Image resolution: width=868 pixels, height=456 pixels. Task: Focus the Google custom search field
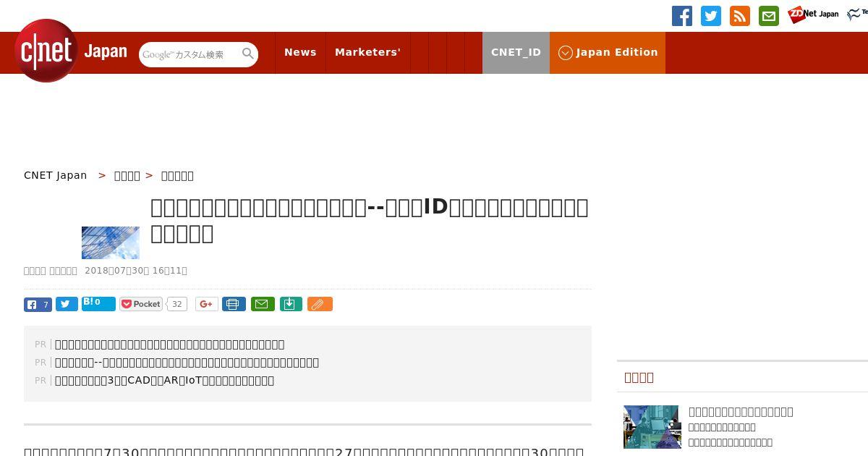(x=190, y=54)
